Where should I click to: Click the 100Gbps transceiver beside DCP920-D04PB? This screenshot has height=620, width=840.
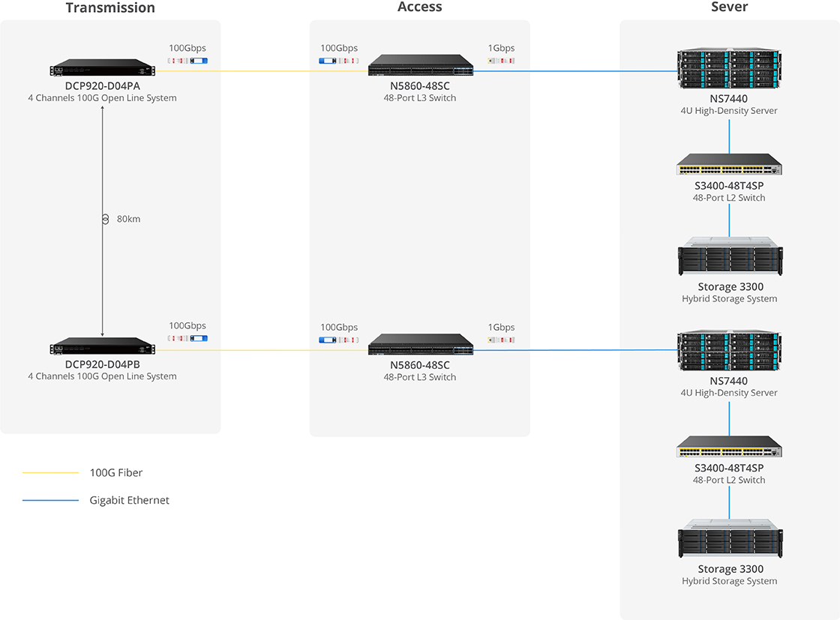coord(187,339)
